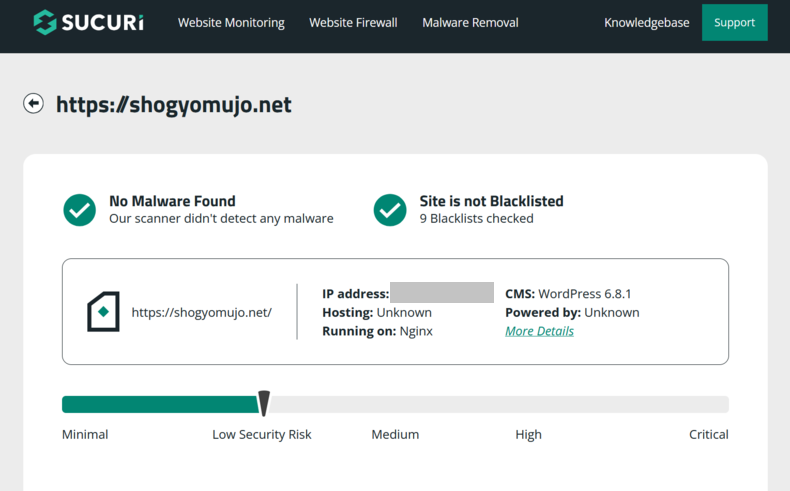Image resolution: width=790 pixels, height=491 pixels.
Task: Click the "Hosting: Unknown" entry
Action: 377,312
